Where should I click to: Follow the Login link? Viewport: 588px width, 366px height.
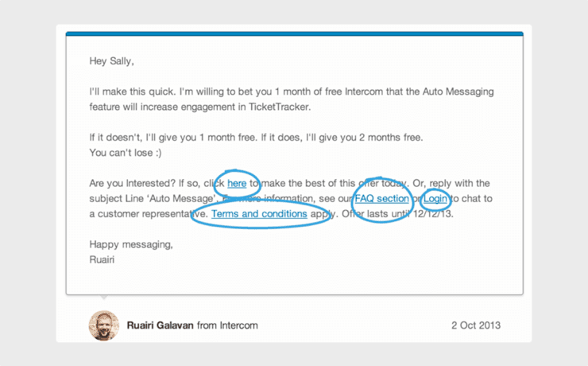(435, 199)
